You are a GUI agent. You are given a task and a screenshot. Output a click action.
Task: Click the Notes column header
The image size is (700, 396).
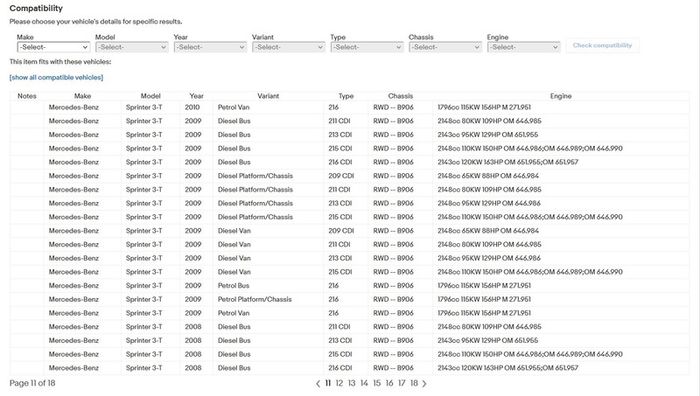(x=27, y=96)
